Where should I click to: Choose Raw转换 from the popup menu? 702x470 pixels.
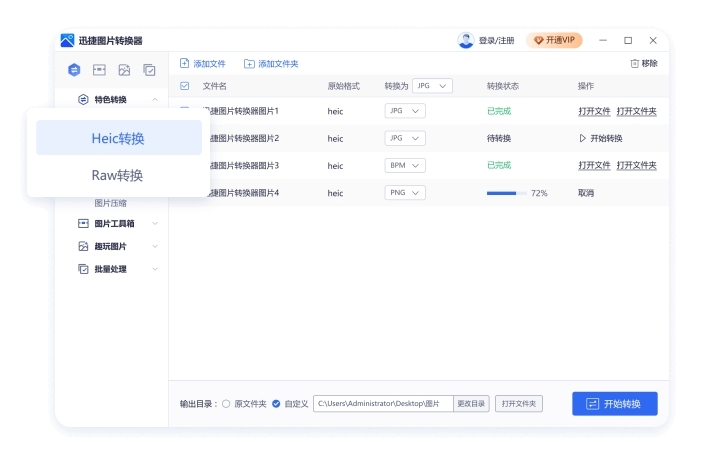pos(118,175)
